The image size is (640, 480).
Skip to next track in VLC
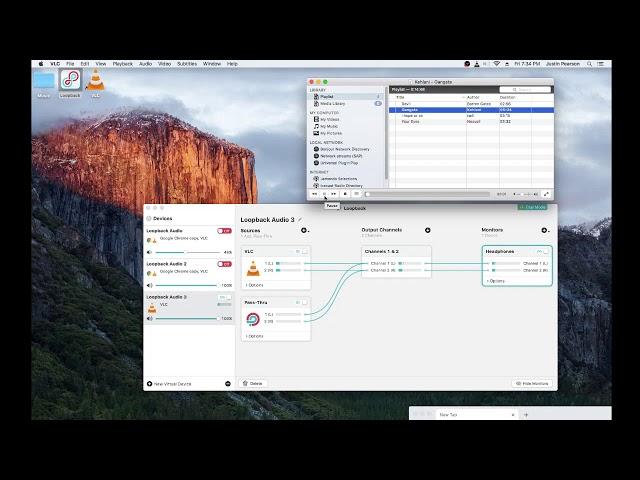tap(334, 194)
